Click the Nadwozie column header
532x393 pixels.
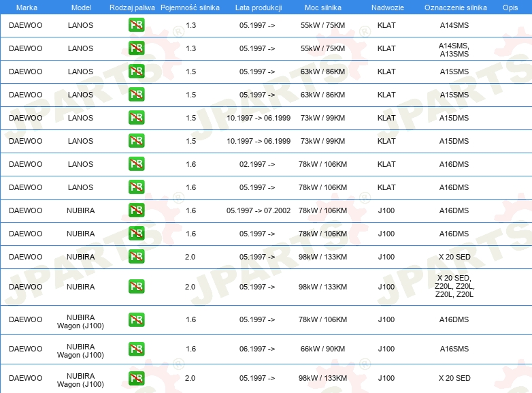pyautogui.click(x=388, y=7)
